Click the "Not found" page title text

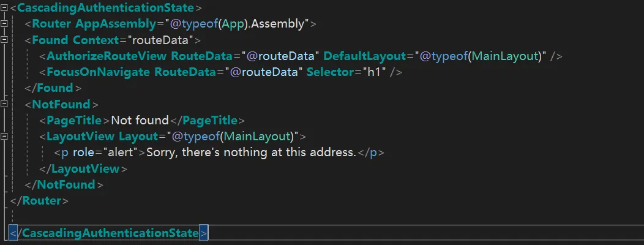[x=140, y=120]
